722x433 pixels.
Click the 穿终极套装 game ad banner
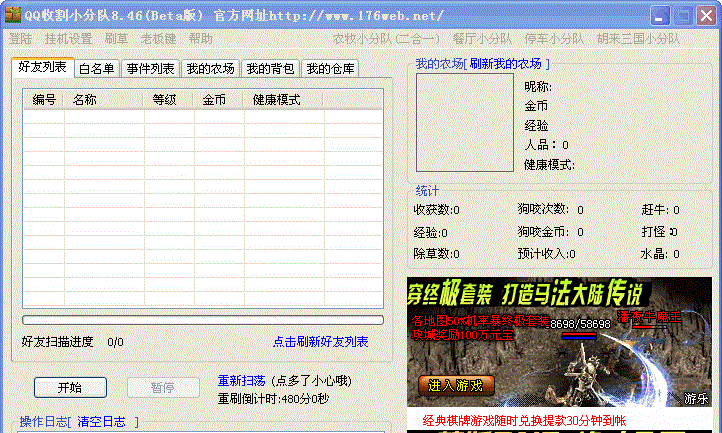(x=559, y=341)
